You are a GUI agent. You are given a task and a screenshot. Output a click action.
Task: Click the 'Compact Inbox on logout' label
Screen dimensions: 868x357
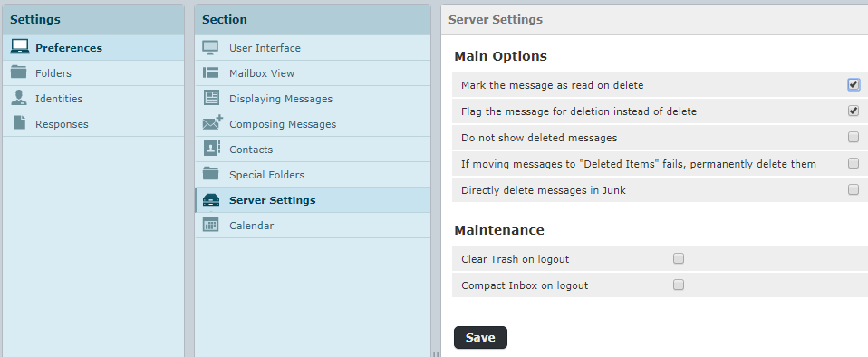[x=525, y=285]
